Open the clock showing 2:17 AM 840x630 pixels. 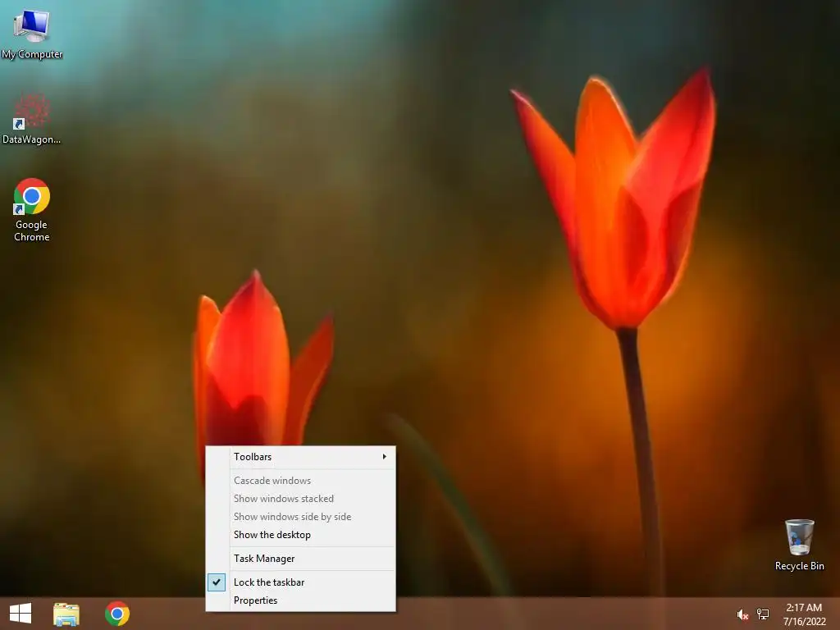pyautogui.click(x=804, y=614)
